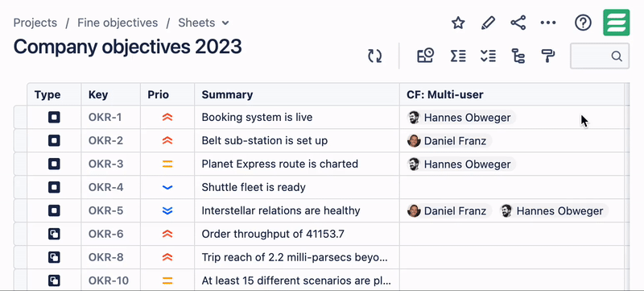This screenshot has width=644, height=291.
Task: Click the lowest priority icon of OKR-5
Action: point(167,211)
